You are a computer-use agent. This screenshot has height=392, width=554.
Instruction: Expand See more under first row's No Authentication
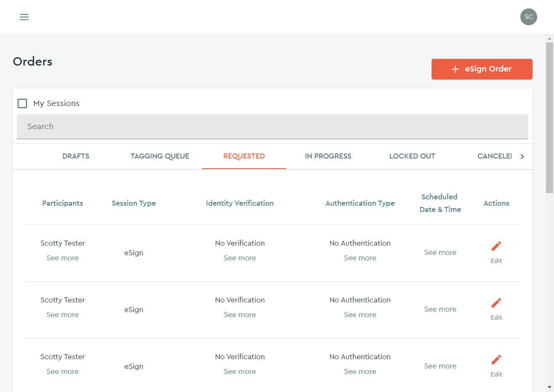tap(360, 258)
